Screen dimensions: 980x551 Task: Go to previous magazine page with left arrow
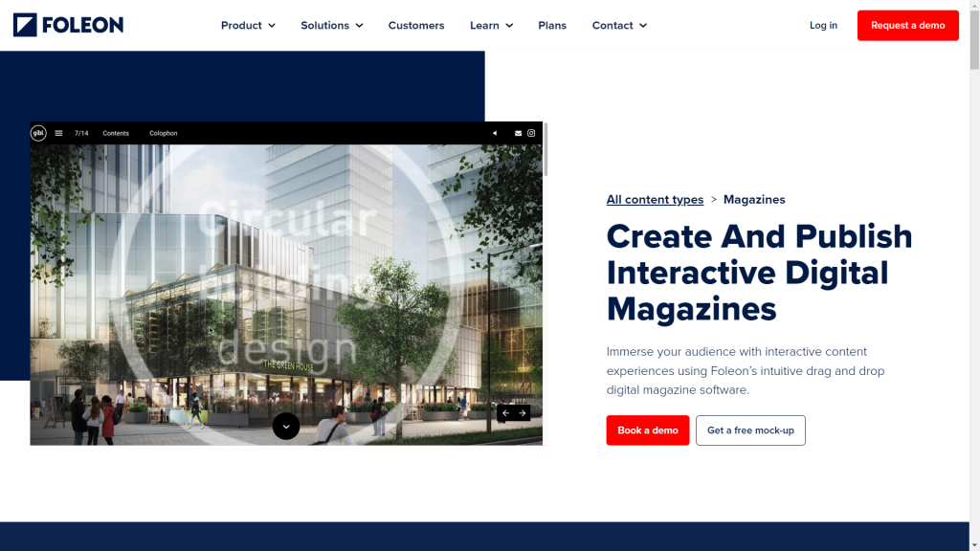(505, 413)
